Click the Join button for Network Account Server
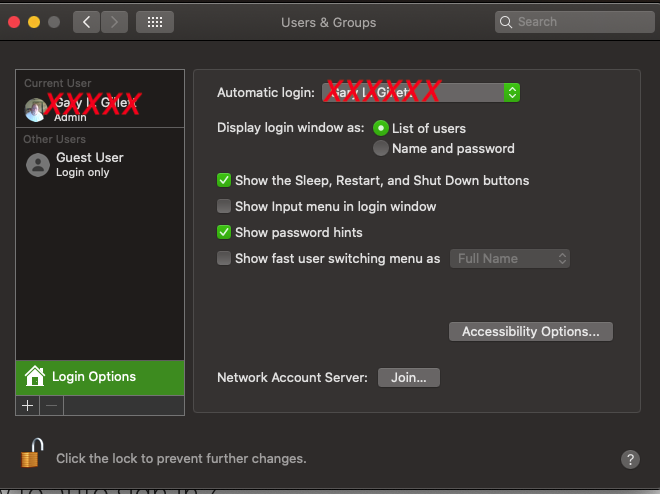 (x=408, y=378)
